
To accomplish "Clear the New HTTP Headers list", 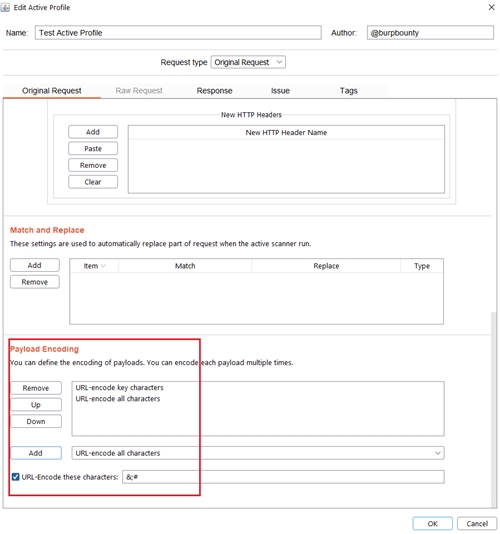I will [93, 182].
